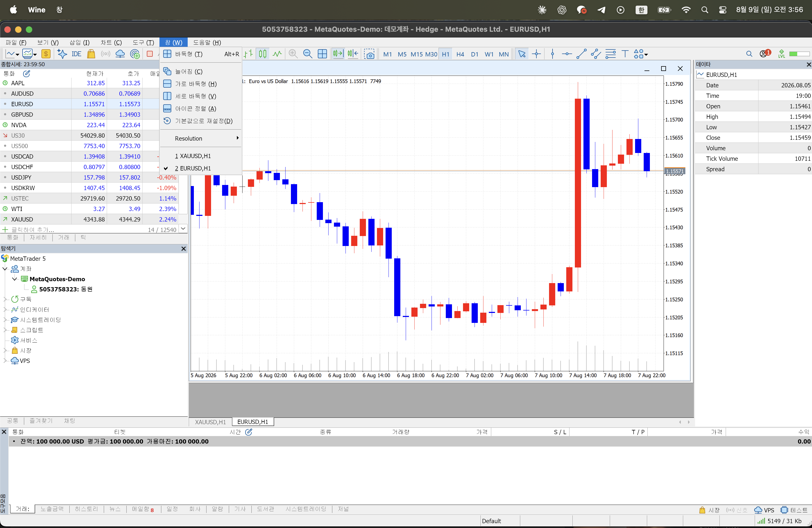Open the 파일 (F) menu
The height and width of the screenshot is (528, 812).
pyautogui.click(x=16, y=42)
